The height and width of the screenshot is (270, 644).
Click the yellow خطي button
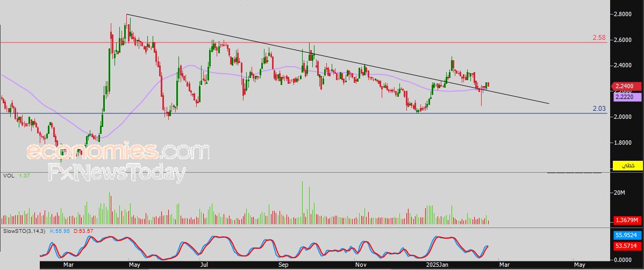coord(627,165)
